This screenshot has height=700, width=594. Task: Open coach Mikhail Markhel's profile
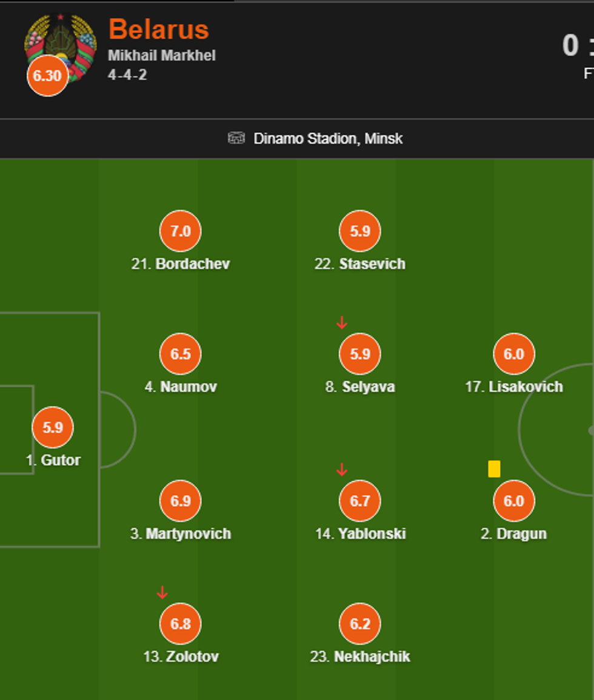pos(162,56)
